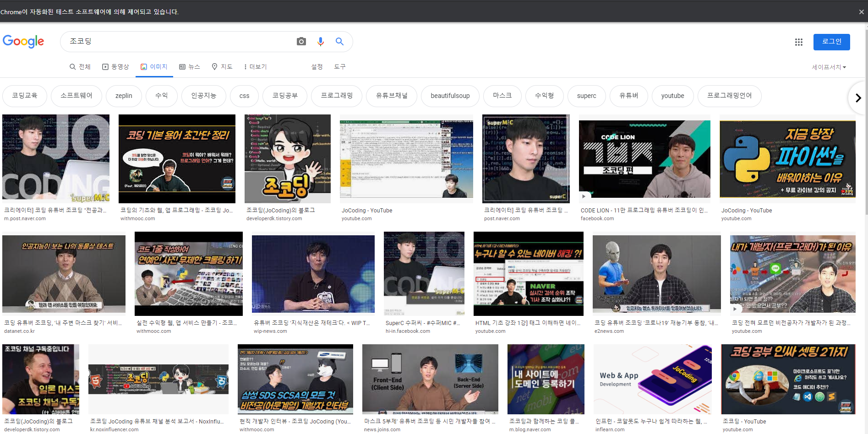
Task: Open the cartoon 조코딩 character image
Action: pos(288,159)
